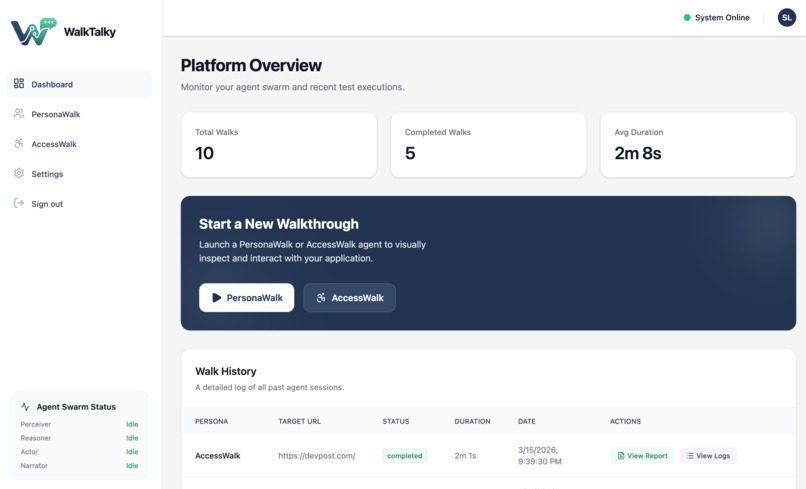This screenshot has width=806, height=489.
Task: Click the list icon in View Logs
Action: (x=690, y=456)
